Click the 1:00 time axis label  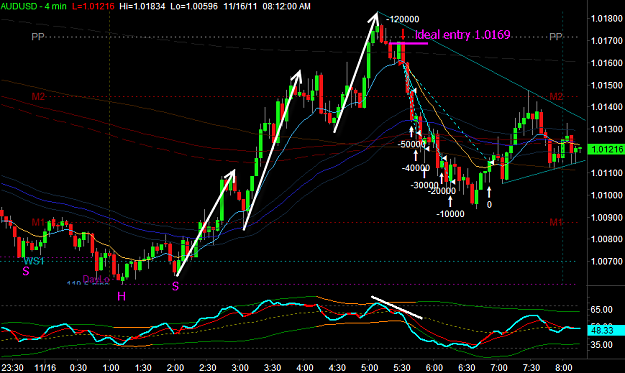[x=111, y=367]
